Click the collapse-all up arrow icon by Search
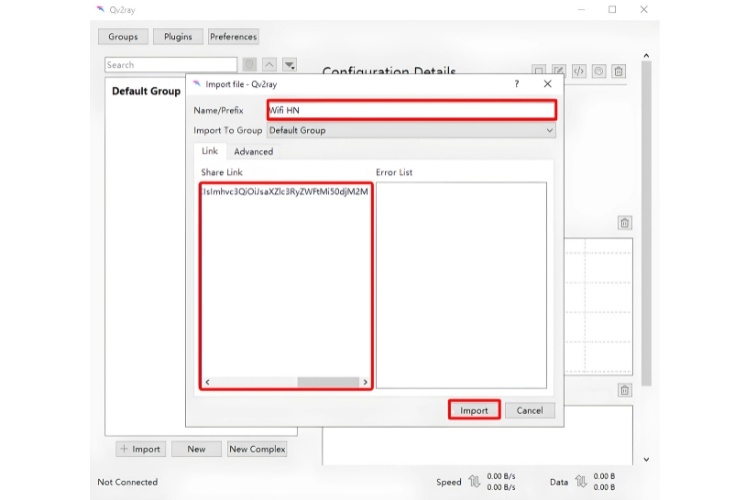The image size is (750, 500). 270,65
